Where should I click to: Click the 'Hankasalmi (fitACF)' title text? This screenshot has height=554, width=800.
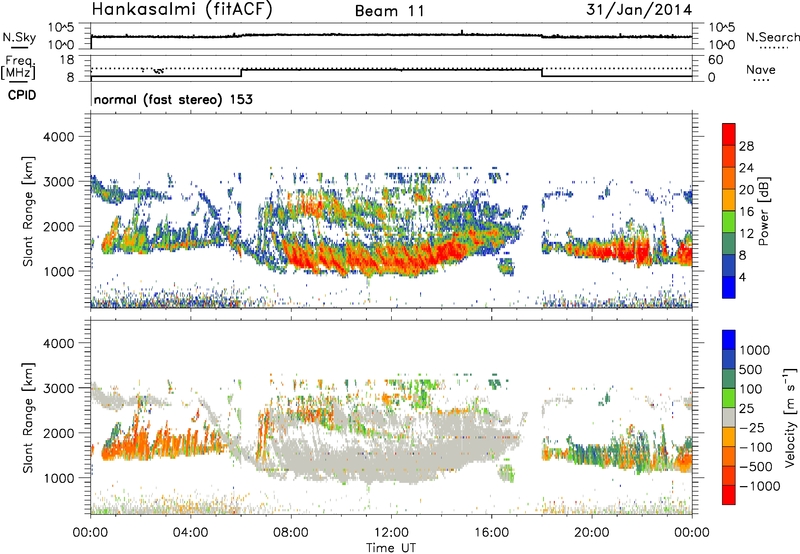point(182,10)
